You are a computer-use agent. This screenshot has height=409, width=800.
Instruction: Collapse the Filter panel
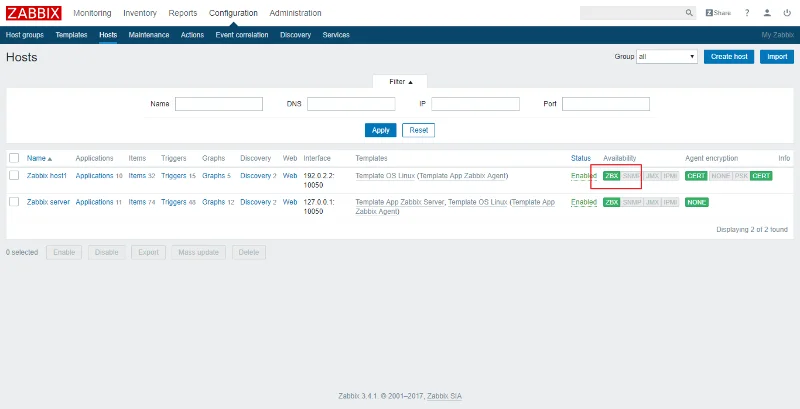(401, 82)
